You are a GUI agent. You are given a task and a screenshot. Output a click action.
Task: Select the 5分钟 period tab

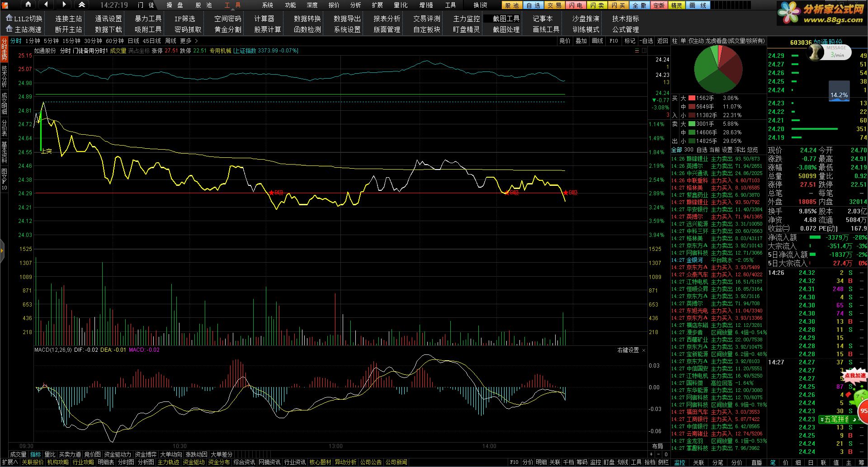tap(51, 41)
